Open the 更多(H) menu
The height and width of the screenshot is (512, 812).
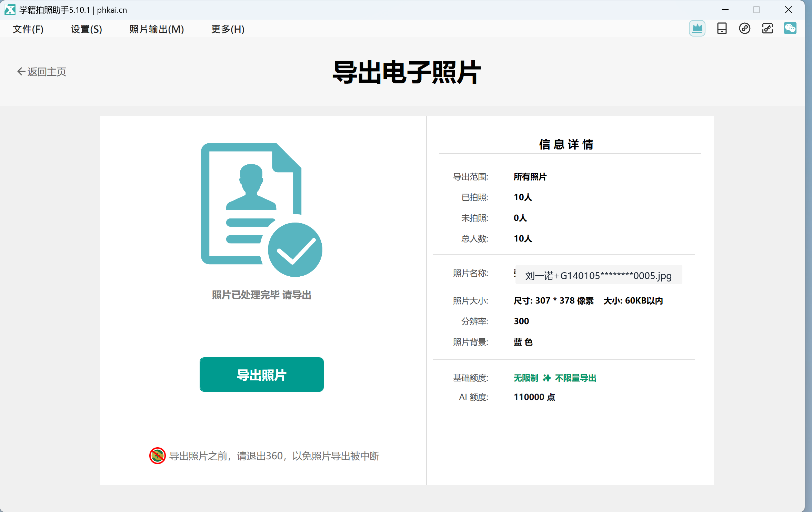pos(228,29)
